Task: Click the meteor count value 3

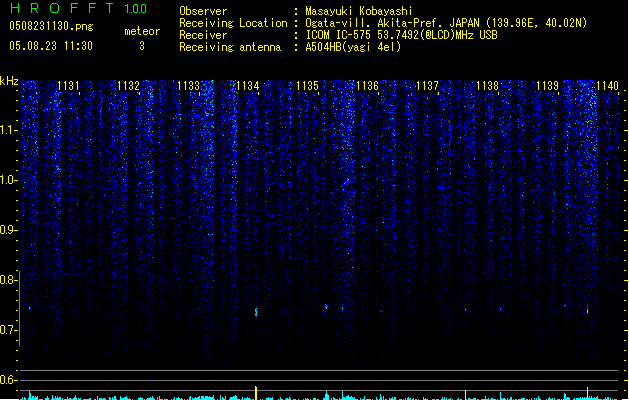Action: [142, 46]
